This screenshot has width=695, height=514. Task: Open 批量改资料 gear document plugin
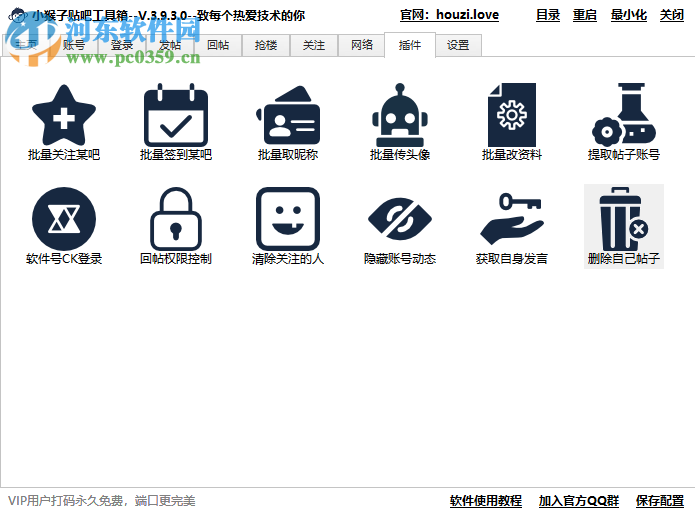512,122
